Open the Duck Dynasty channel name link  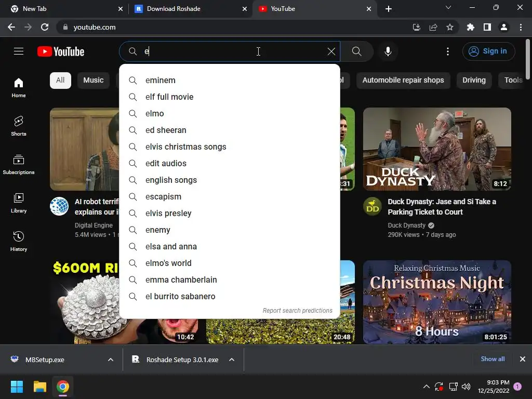coord(406,225)
